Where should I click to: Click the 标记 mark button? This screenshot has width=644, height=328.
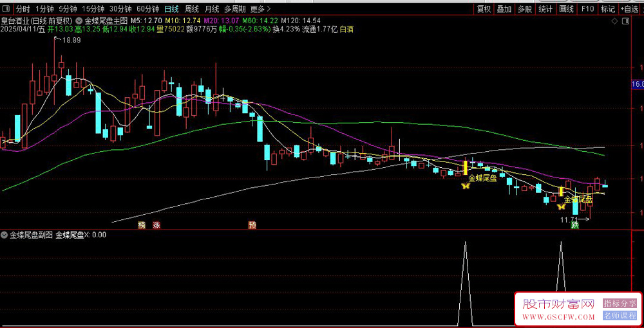pos(608,8)
